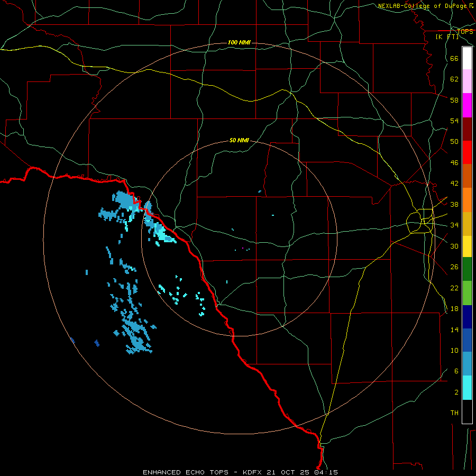Click the ENHANCED ECHO TOPS caption
Screen dimensions: 476x476
pyautogui.click(x=186, y=472)
